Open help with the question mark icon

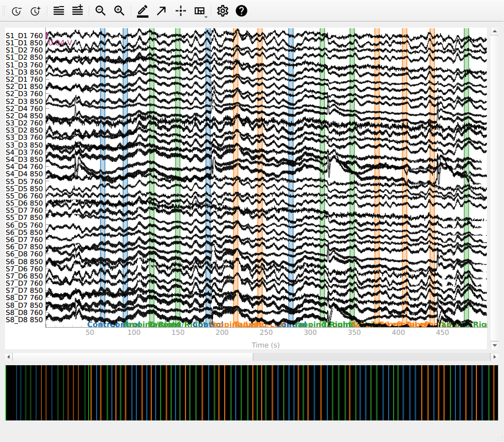click(241, 10)
